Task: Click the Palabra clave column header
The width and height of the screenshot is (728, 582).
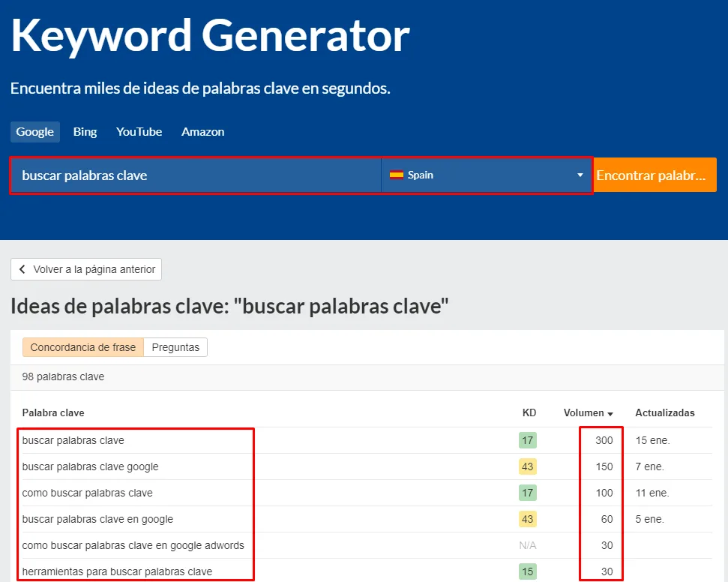Action: coord(53,412)
